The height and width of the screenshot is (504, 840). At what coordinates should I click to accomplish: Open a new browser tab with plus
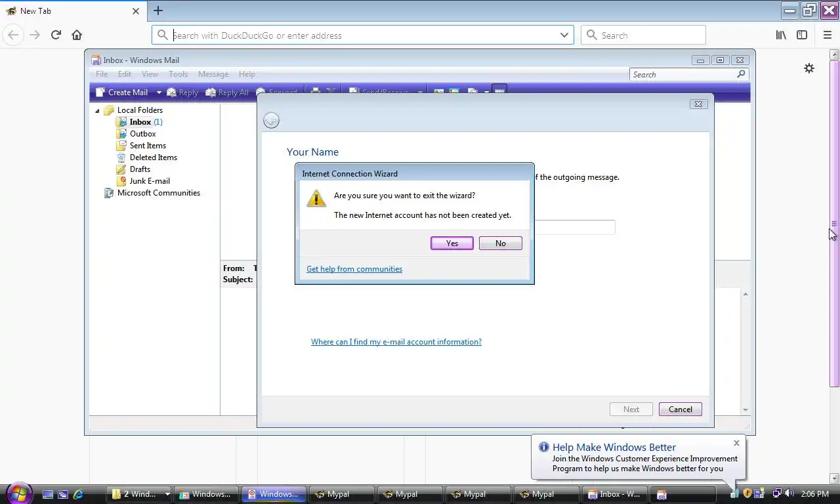(x=158, y=10)
